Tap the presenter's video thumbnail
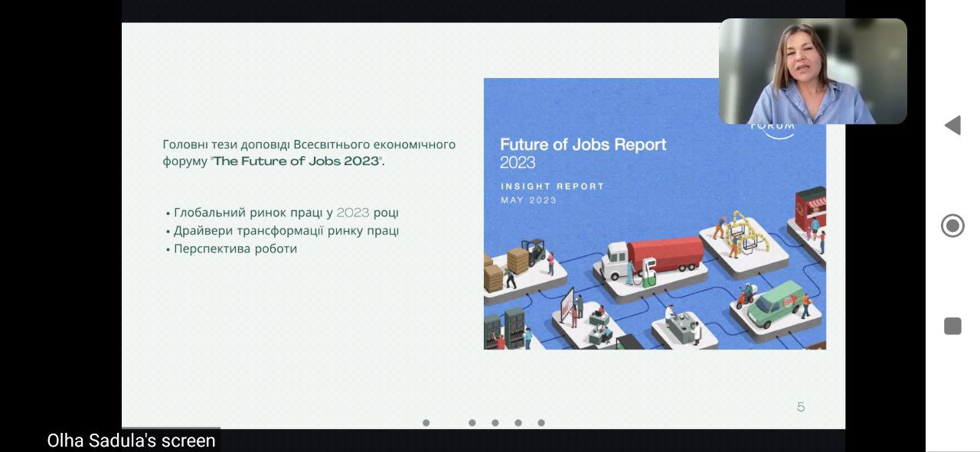The height and width of the screenshot is (452, 980). tap(812, 71)
